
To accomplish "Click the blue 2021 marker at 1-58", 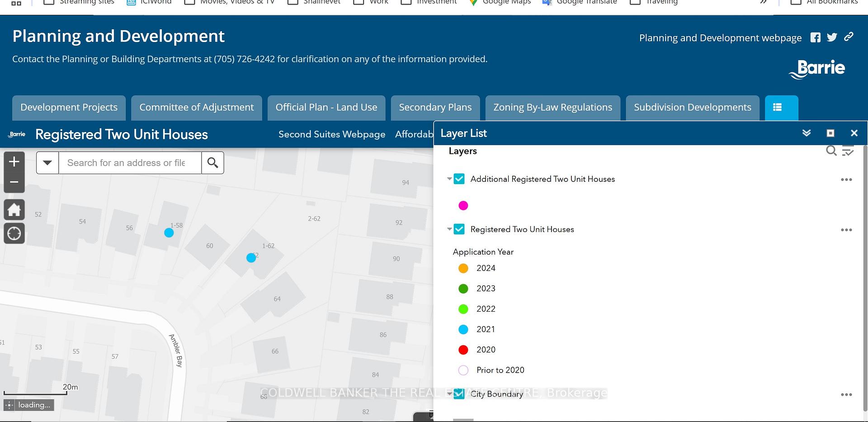I will [x=169, y=232].
